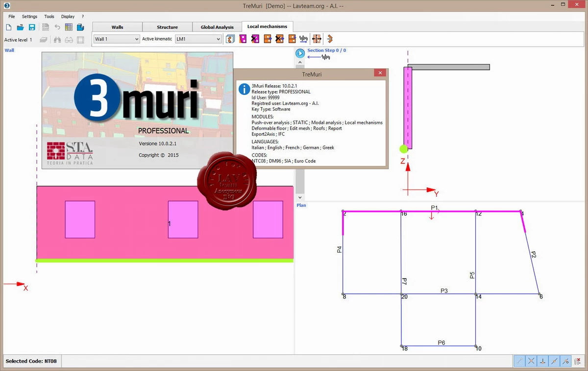
Task: Open the ? help menu
Action: pos(83,16)
